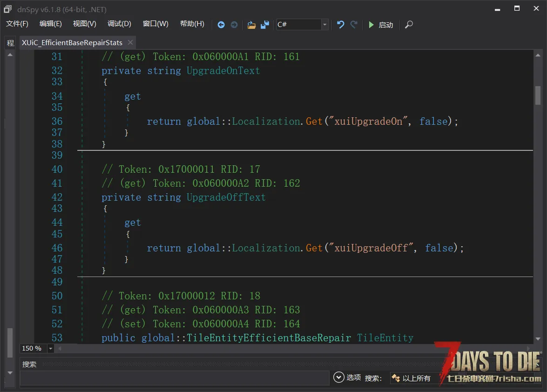The height and width of the screenshot is (392, 547).
Task: Click the UpgradeOffText property name
Action: tap(226, 197)
